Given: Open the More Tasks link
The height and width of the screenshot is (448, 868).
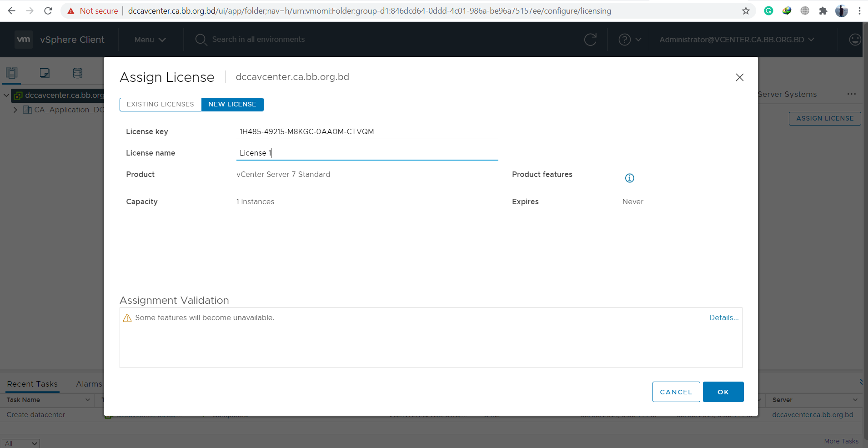Looking at the screenshot, I should click(841, 441).
